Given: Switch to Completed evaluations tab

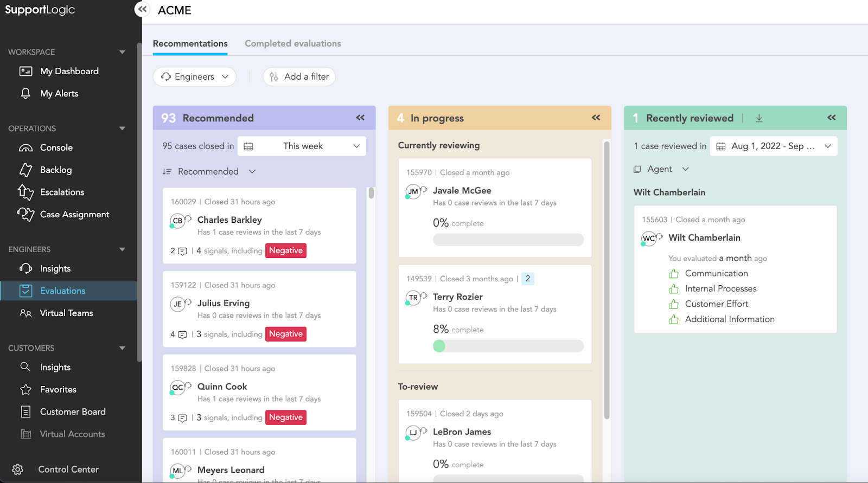Looking at the screenshot, I should 293,43.
